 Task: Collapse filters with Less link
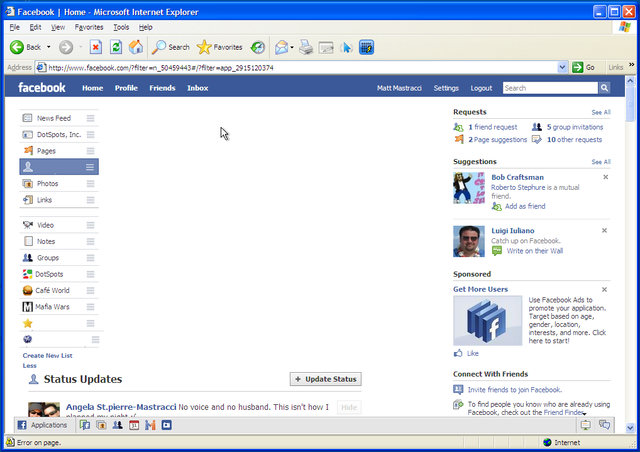(x=29, y=365)
